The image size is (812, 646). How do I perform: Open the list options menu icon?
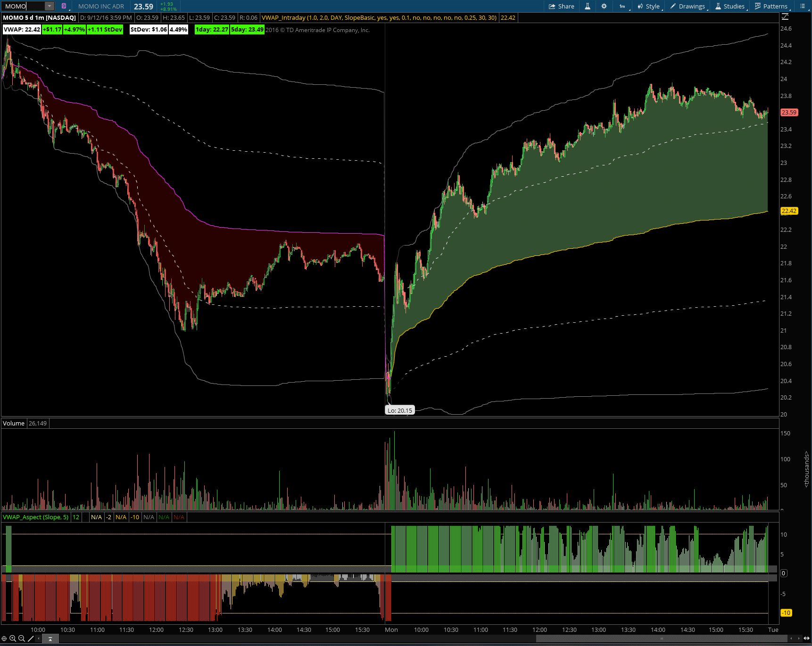point(803,6)
